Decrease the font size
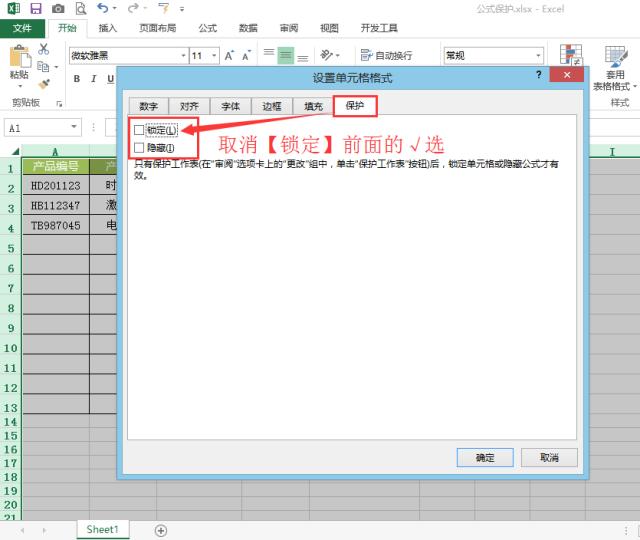This screenshot has width=640, height=540. coord(247,56)
